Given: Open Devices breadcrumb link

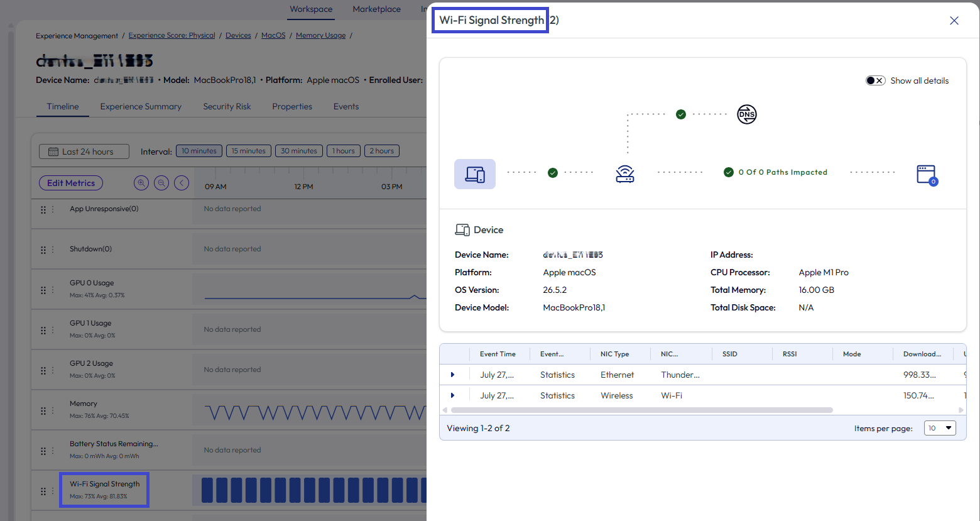Looking at the screenshot, I should pyautogui.click(x=238, y=35).
